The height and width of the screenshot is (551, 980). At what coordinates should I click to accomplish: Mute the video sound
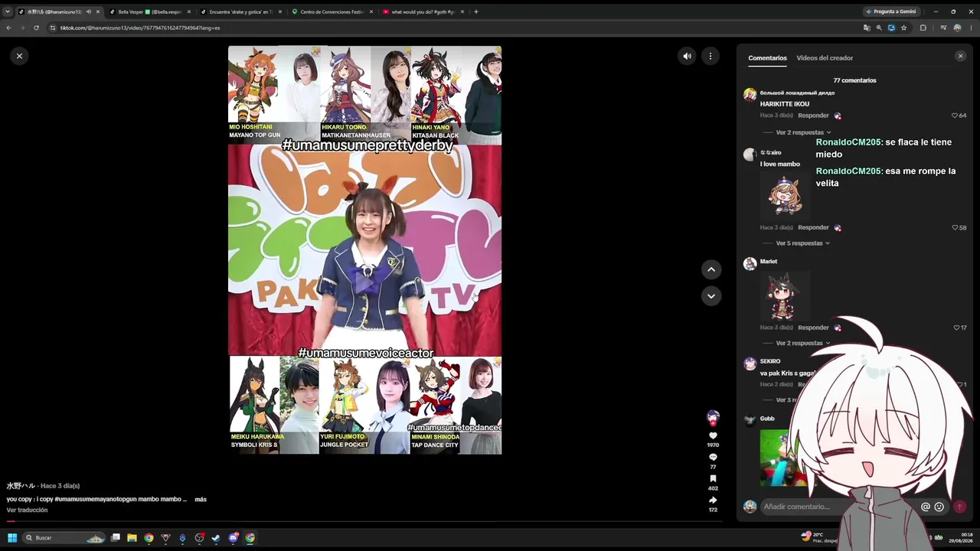click(687, 56)
